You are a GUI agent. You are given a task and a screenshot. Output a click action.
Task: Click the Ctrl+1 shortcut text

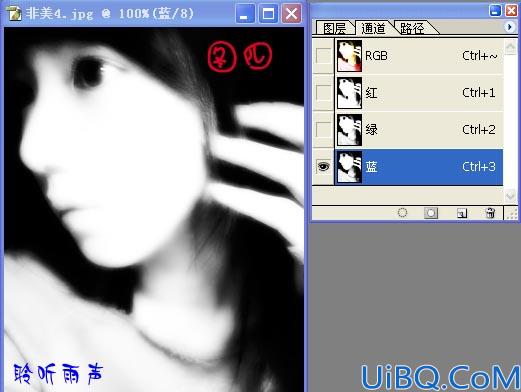click(479, 92)
